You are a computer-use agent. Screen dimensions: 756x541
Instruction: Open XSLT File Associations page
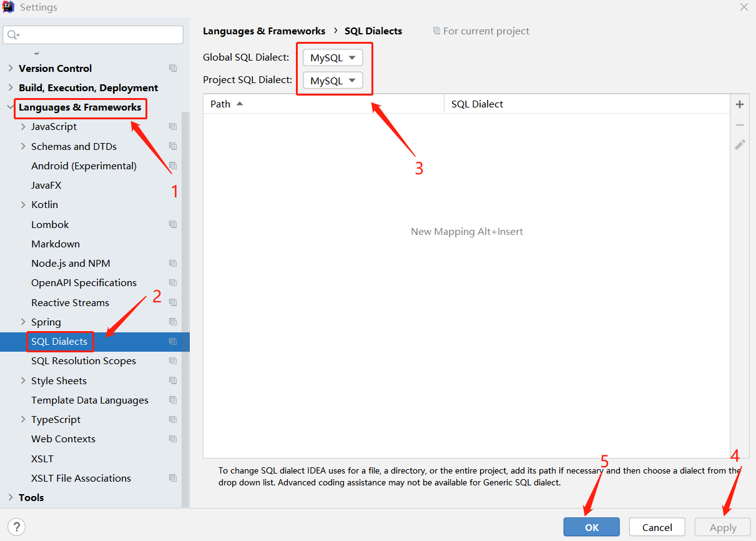81,479
